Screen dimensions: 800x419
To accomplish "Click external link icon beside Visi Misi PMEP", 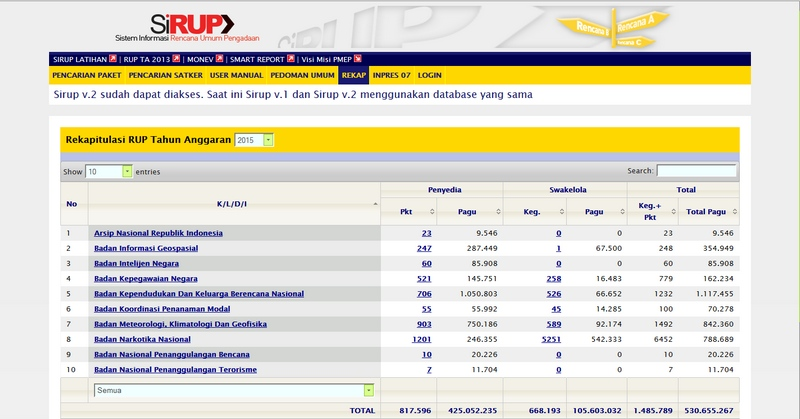I will [x=358, y=59].
